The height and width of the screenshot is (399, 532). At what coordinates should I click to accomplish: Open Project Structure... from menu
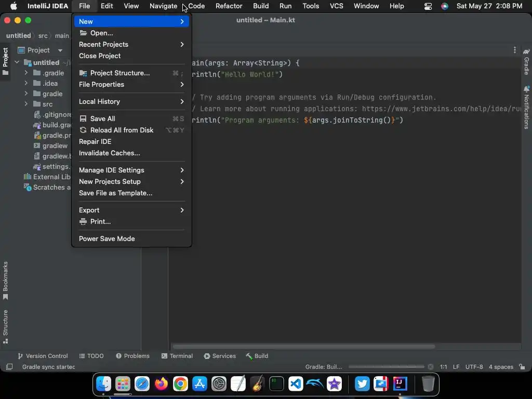point(131,73)
